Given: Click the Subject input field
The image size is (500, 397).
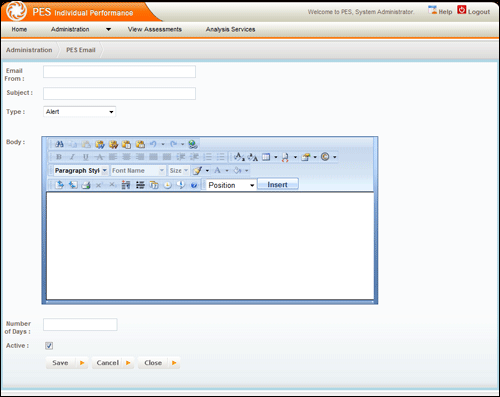Looking at the screenshot, I should tap(119, 94).
